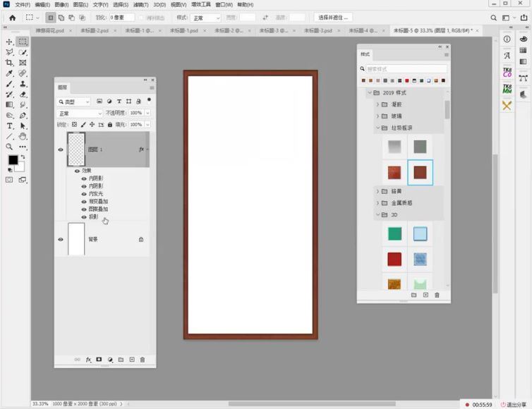532x409 pixels.
Task: Select the Rectangular Marquee tool
Action: point(23,42)
